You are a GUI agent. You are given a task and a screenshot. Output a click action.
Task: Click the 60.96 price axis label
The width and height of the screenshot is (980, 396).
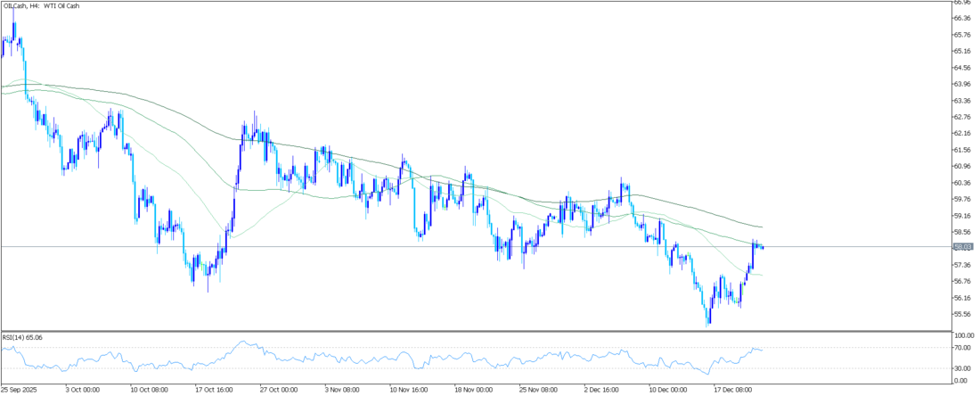pos(961,166)
